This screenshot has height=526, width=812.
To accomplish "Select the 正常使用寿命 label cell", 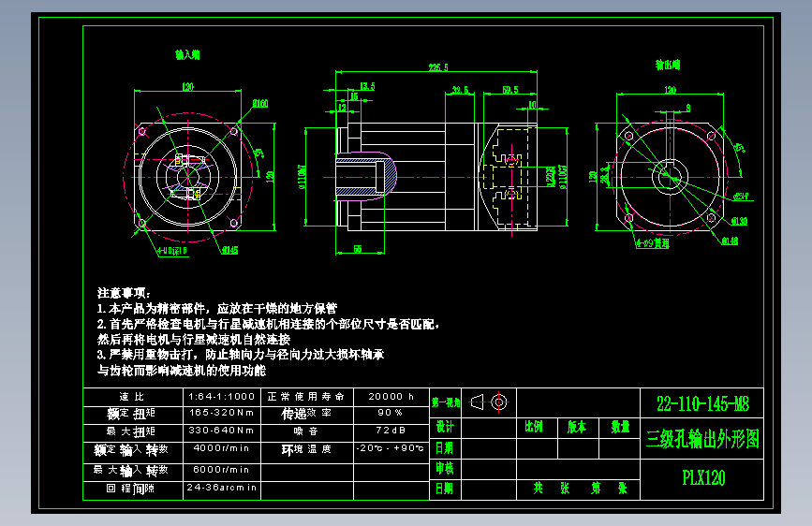I will (x=305, y=397).
